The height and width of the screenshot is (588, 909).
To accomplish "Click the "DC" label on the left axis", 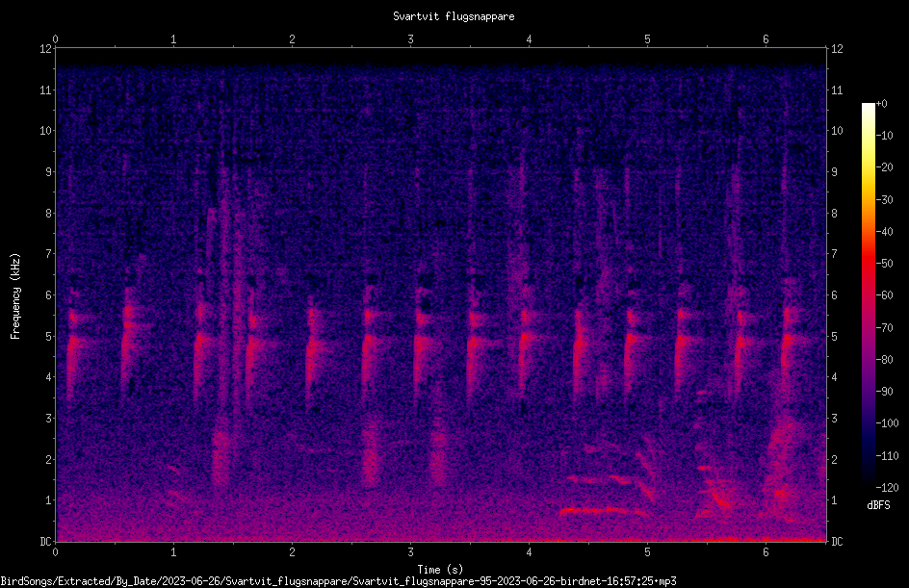I will click(46, 541).
